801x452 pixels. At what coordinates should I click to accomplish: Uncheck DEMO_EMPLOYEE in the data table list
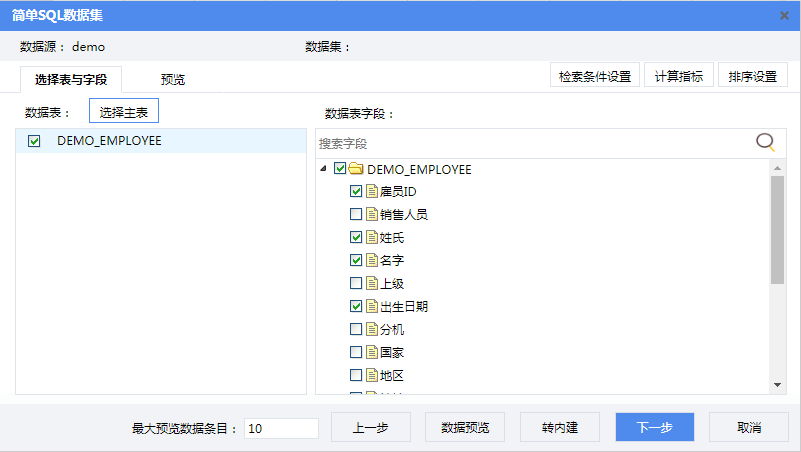(34, 142)
